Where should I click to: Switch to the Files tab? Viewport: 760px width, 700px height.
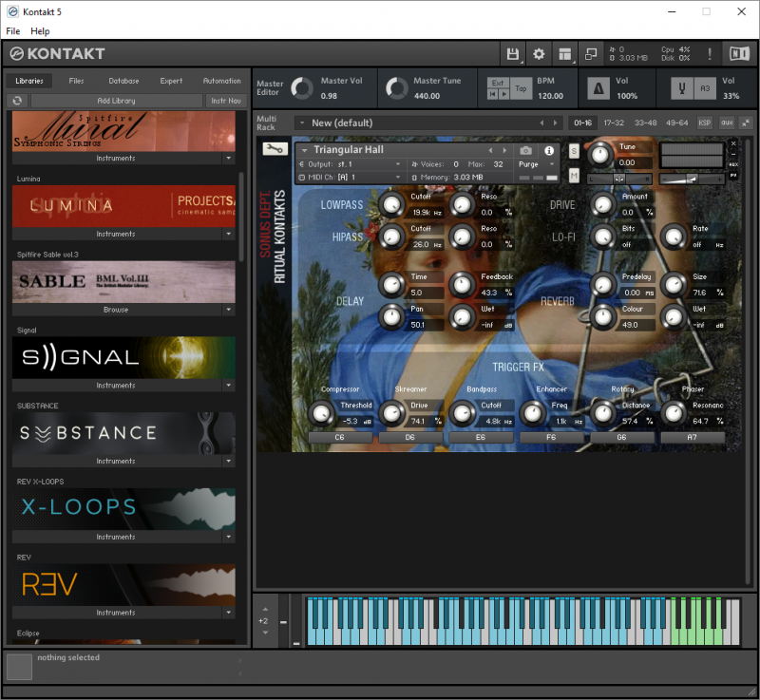[x=76, y=81]
